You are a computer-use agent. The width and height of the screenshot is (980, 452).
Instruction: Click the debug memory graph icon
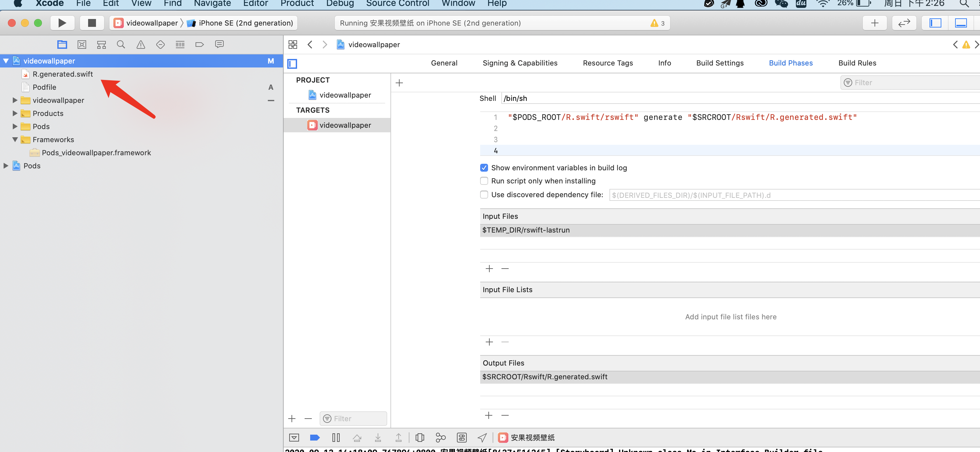(x=441, y=438)
